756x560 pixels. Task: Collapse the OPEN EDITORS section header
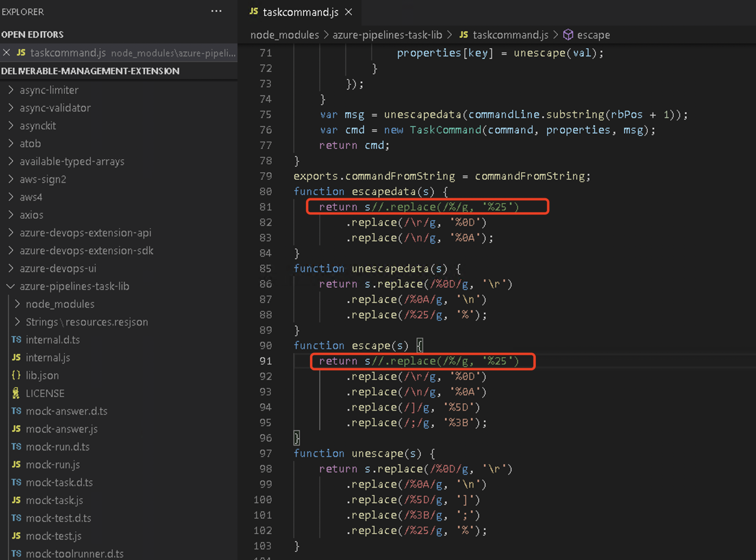(x=32, y=35)
